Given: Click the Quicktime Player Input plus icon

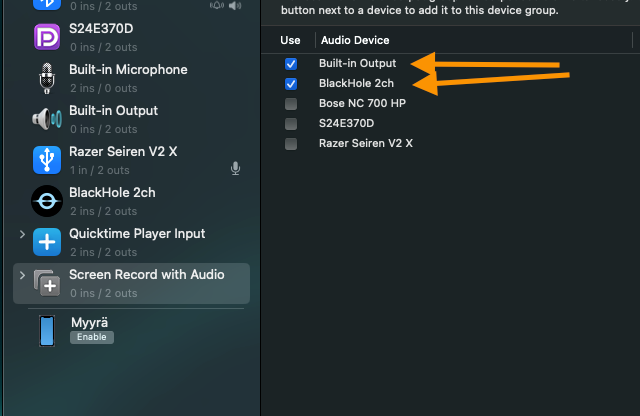Looking at the screenshot, I should pyautogui.click(x=47, y=242).
